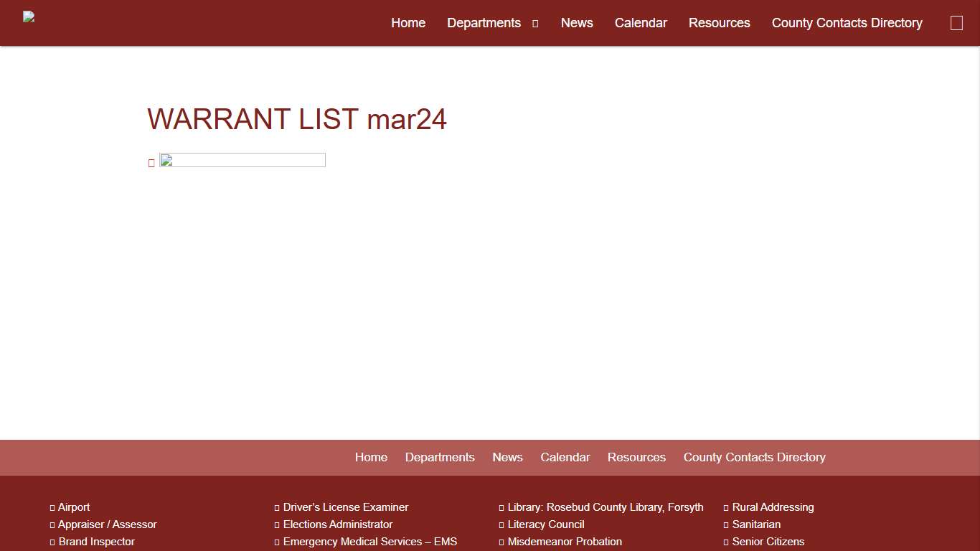Open Emergency Medical Services – EMS link
Viewport: 980px width, 551px height.
[370, 542]
